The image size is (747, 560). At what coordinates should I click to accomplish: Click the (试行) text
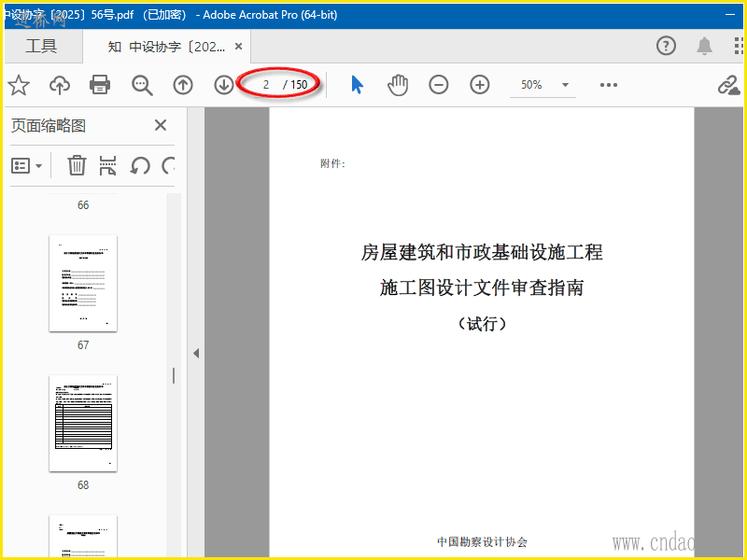[482, 324]
